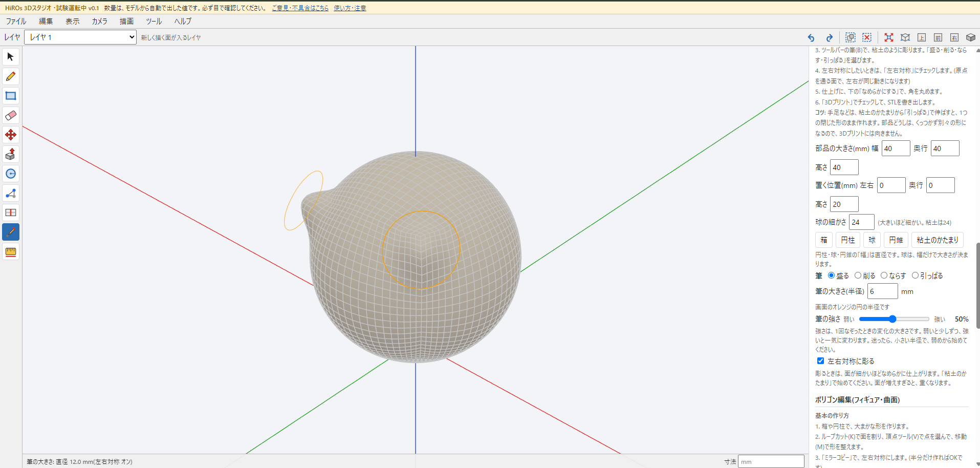Select the ならす brush mode radio
Viewport: 980px width, 468px height.
click(x=884, y=275)
